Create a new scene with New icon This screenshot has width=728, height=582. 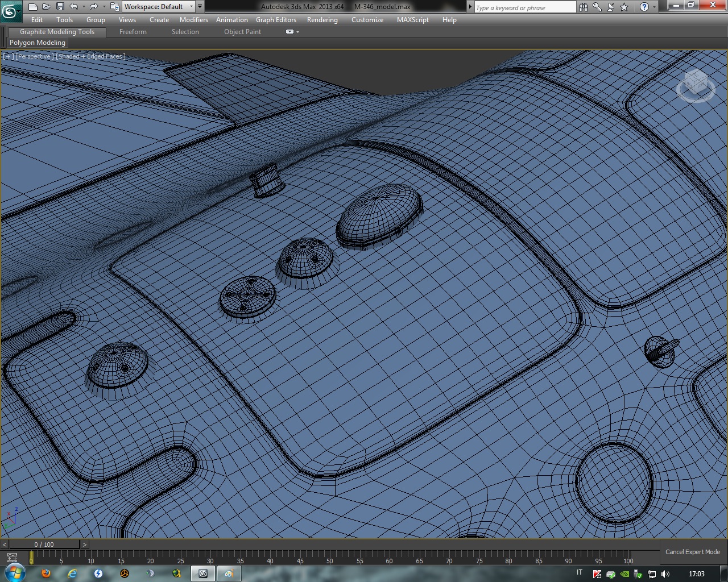click(32, 7)
